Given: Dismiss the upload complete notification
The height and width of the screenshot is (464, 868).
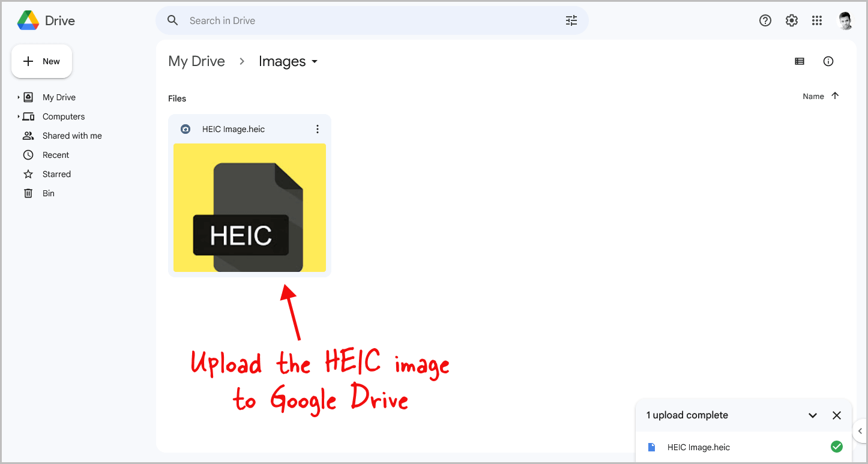Looking at the screenshot, I should 837,415.
